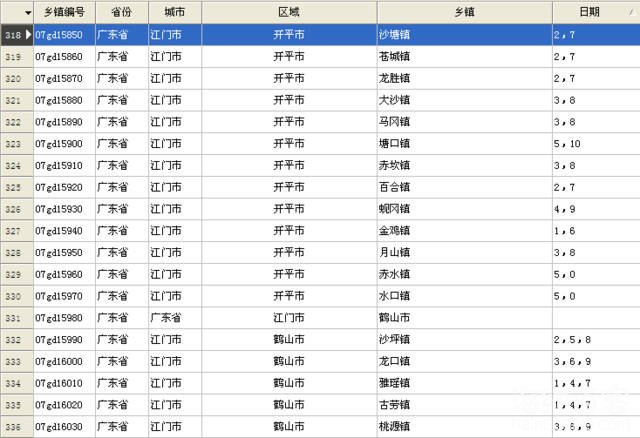Select cell 07gd15930
The width and height of the screenshot is (640, 438).
(x=64, y=209)
